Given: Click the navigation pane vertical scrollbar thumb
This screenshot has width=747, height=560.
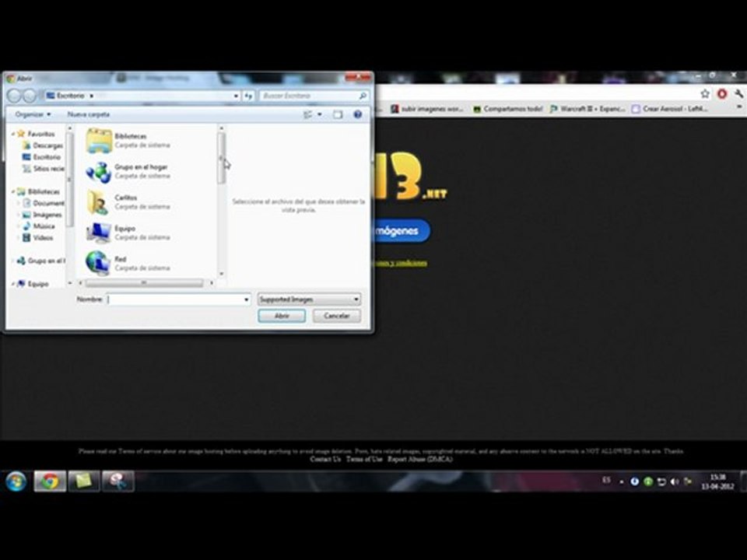Looking at the screenshot, I should 70,180.
